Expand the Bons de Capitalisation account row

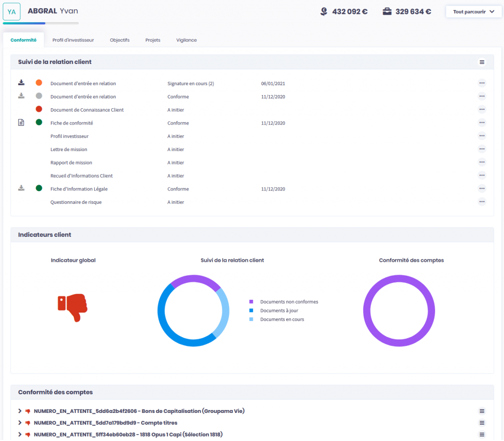[x=20, y=411]
